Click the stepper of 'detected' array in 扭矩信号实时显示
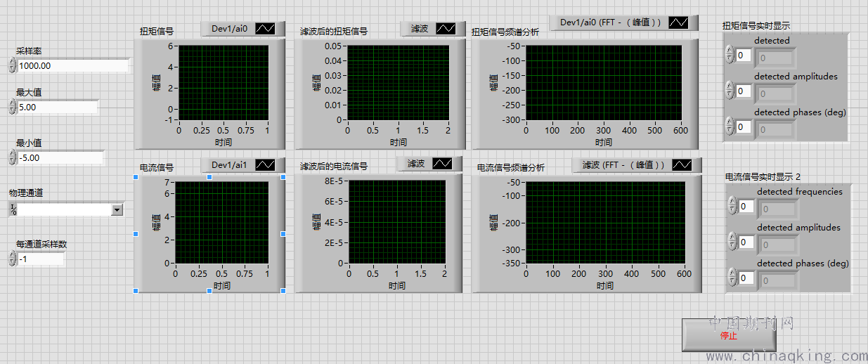The width and height of the screenshot is (868, 364). pos(730,55)
